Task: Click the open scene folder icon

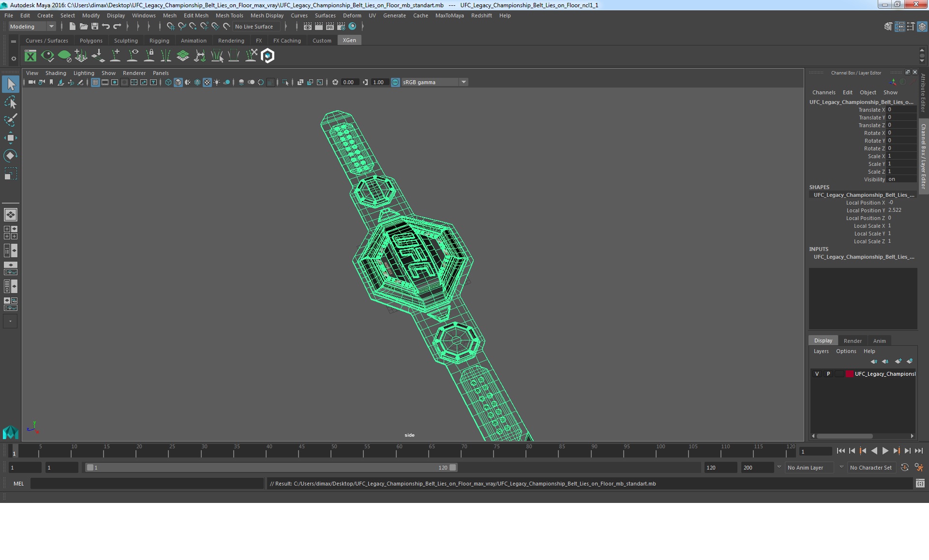Action: pyautogui.click(x=83, y=27)
